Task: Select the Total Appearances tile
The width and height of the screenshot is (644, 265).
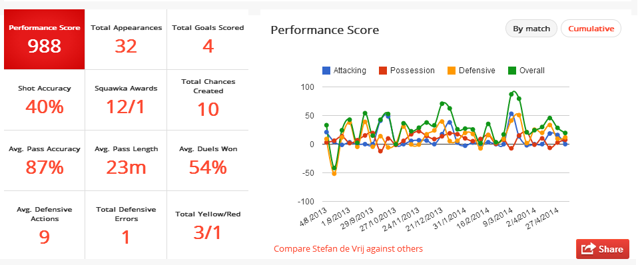Action: [x=126, y=39]
